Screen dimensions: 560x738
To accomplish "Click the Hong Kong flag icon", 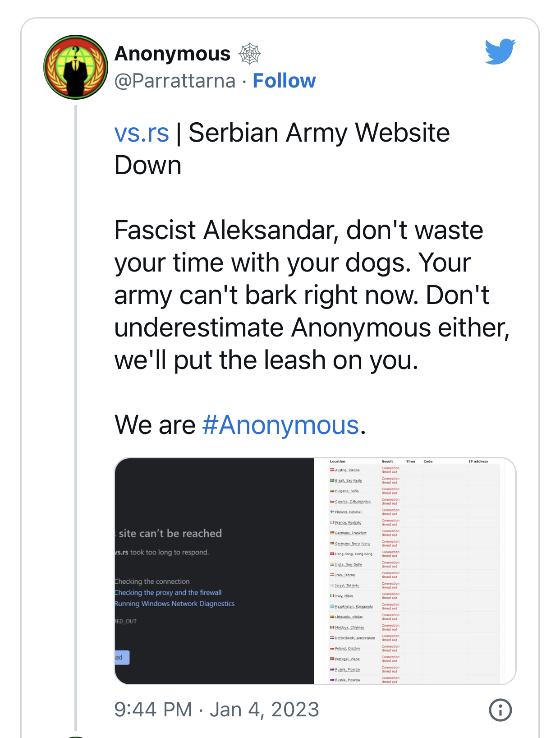I will click(x=332, y=554).
